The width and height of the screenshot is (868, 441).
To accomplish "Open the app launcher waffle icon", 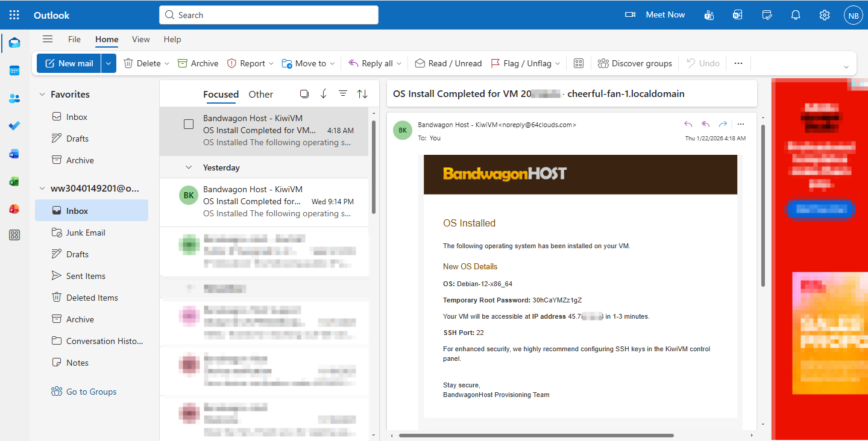I will pyautogui.click(x=14, y=15).
